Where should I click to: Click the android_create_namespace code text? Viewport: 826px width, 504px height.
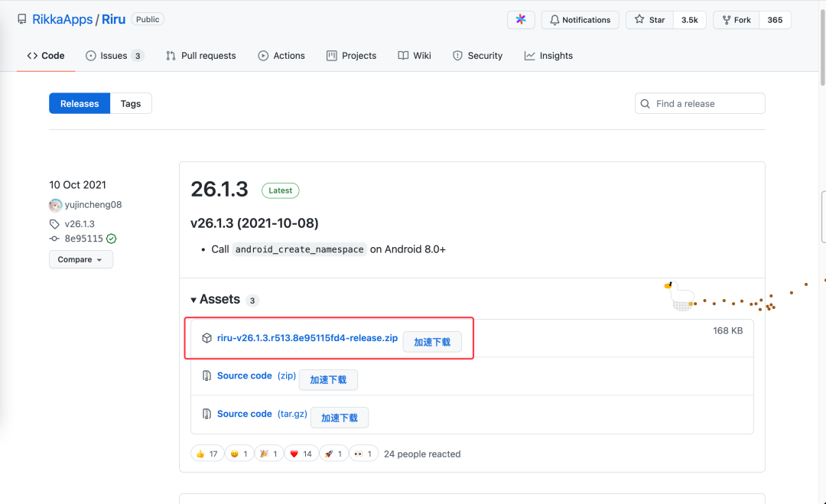(x=299, y=249)
